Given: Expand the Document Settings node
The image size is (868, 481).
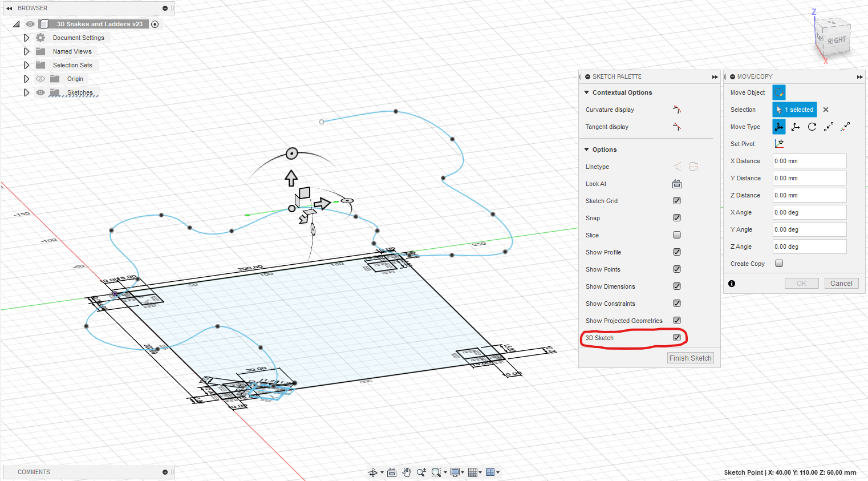Looking at the screenshot, I should coord(26,38).
